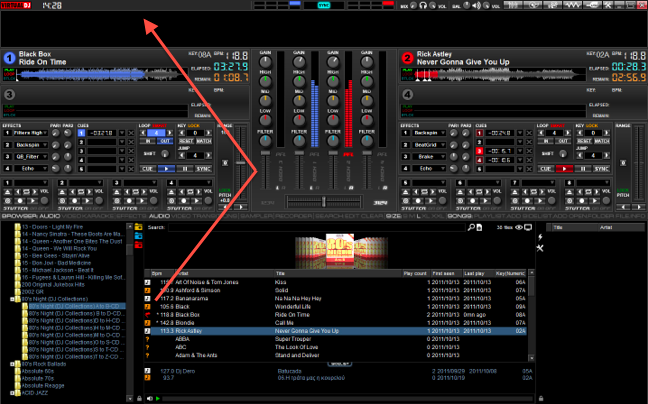
Task: Delete cue 1 on deck 1 with X
Action: [131, 133]
